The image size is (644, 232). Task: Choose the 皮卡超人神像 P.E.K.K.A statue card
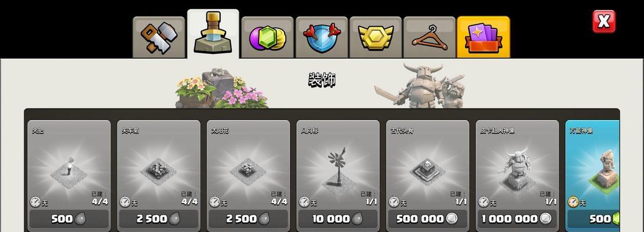[x=517, y=176]
